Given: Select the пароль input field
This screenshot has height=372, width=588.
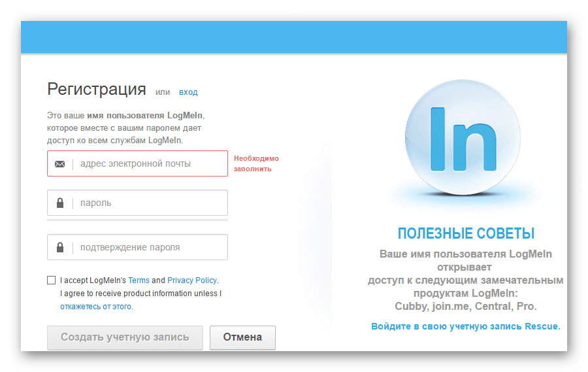Looking at the screenshot, I should coord(150,203).
